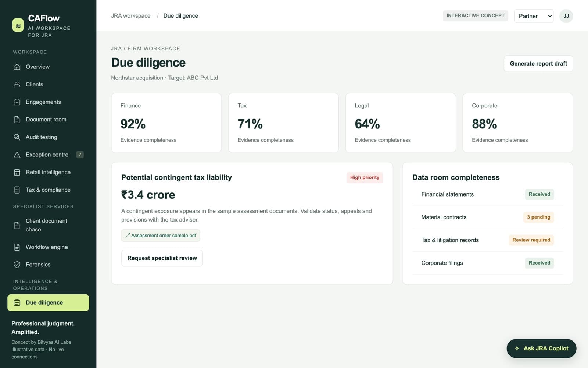Select the Legal 64% card
The height and width of the screenshot is (368, 588).
pos(401,123)
